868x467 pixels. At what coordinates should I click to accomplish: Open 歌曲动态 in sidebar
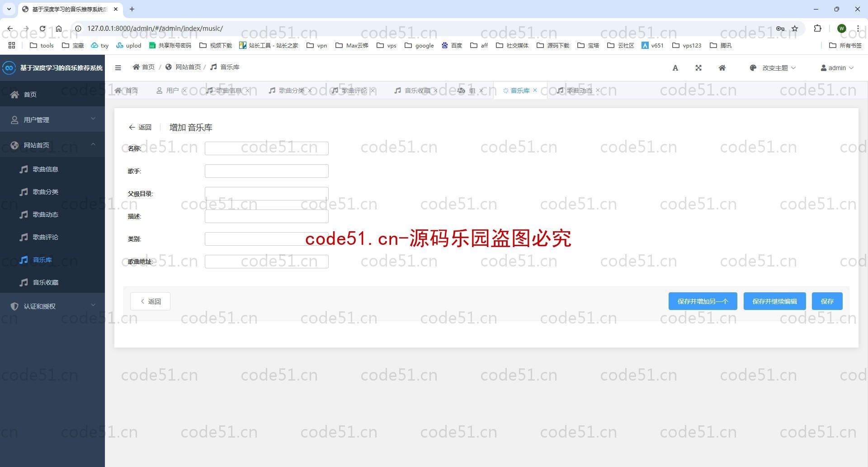click(52, 214)
